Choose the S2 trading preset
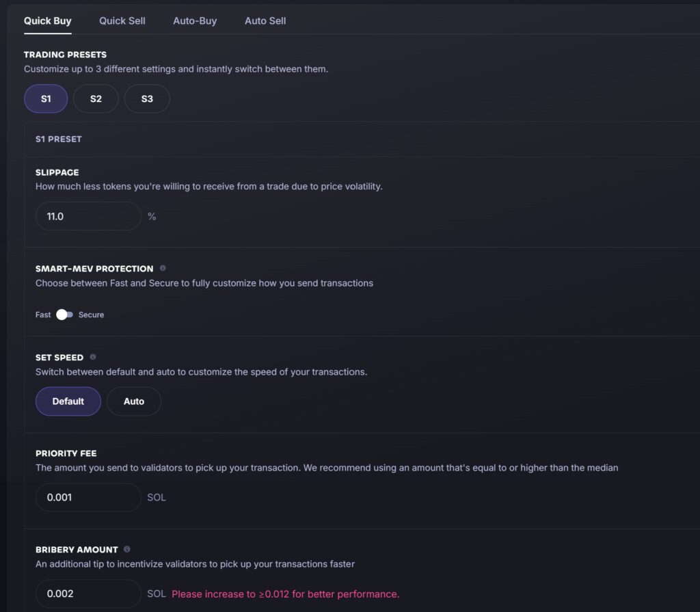The image size is (700, 612). point(96,98)
